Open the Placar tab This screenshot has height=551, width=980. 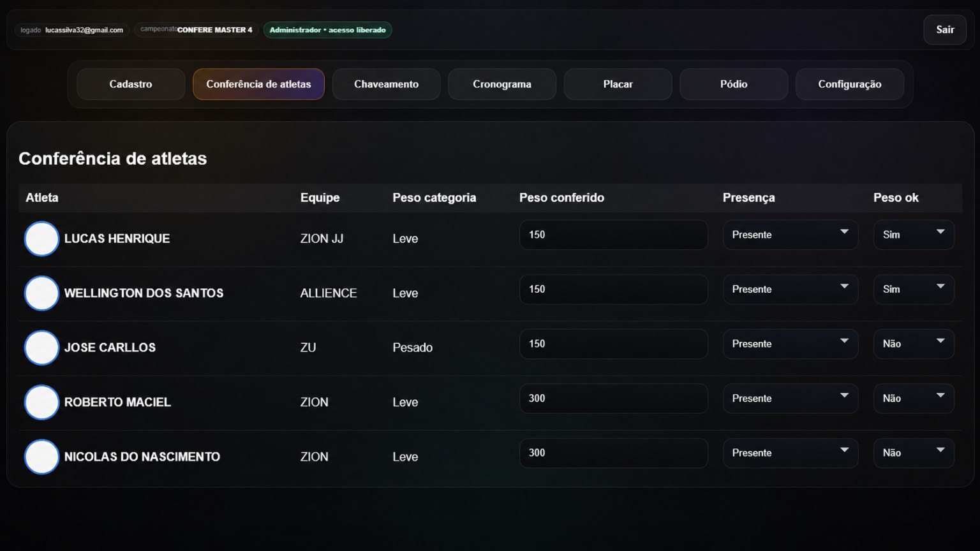coord(618,84)
